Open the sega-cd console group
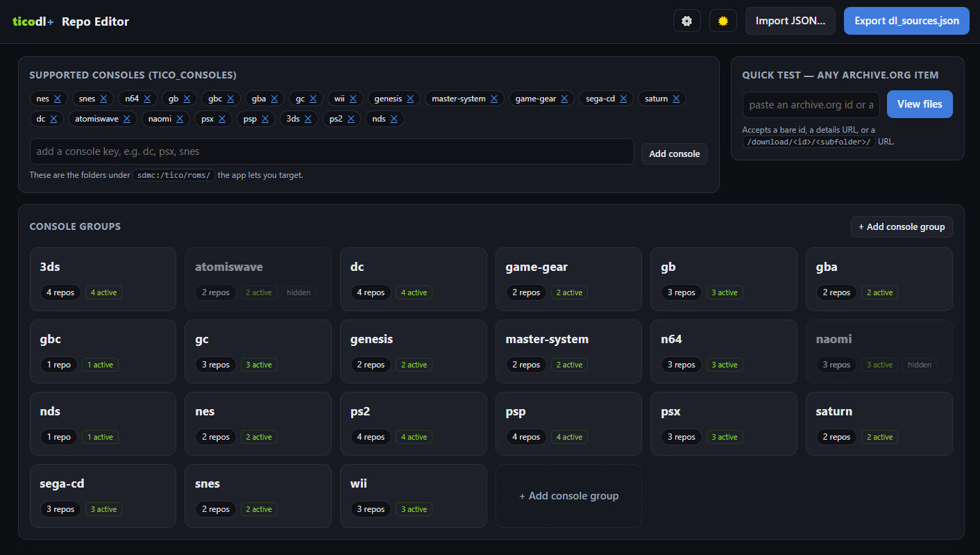 (103, 496)
